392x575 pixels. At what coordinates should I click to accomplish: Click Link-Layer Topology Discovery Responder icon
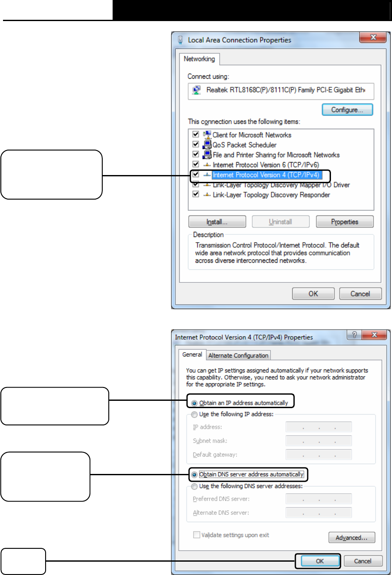click(207, 194)
